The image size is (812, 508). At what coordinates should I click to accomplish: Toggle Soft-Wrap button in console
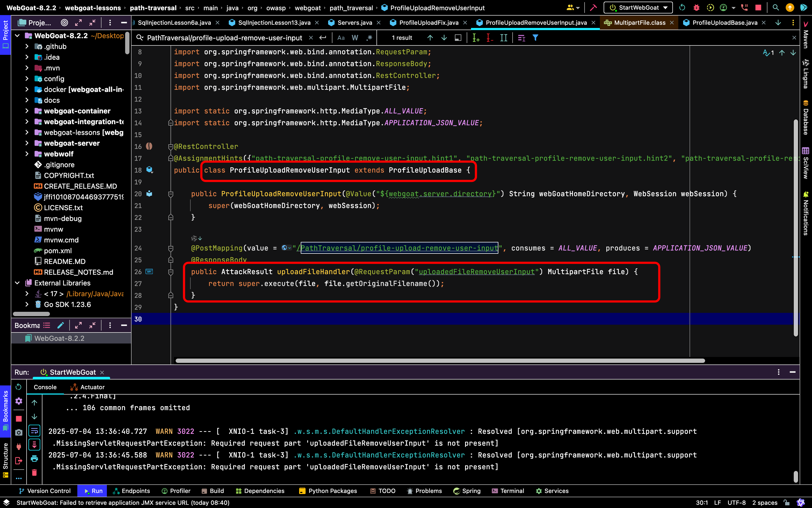34,431
